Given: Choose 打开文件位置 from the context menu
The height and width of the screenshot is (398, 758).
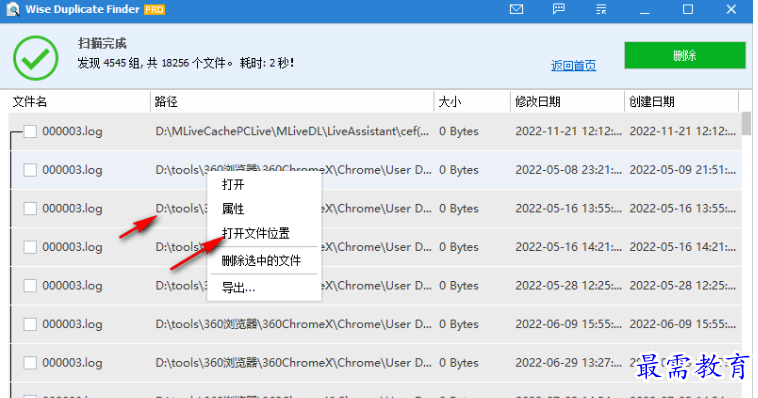Looking at the screenshot, I should 264,234.
